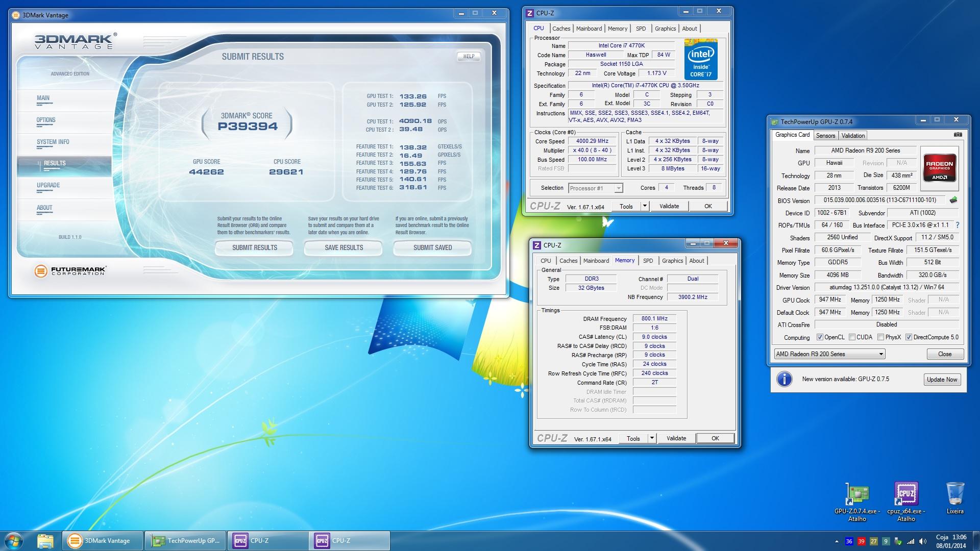Open Windows Explorer from the taskbar
The image size is (980, 551).
[x=45, y=541]
